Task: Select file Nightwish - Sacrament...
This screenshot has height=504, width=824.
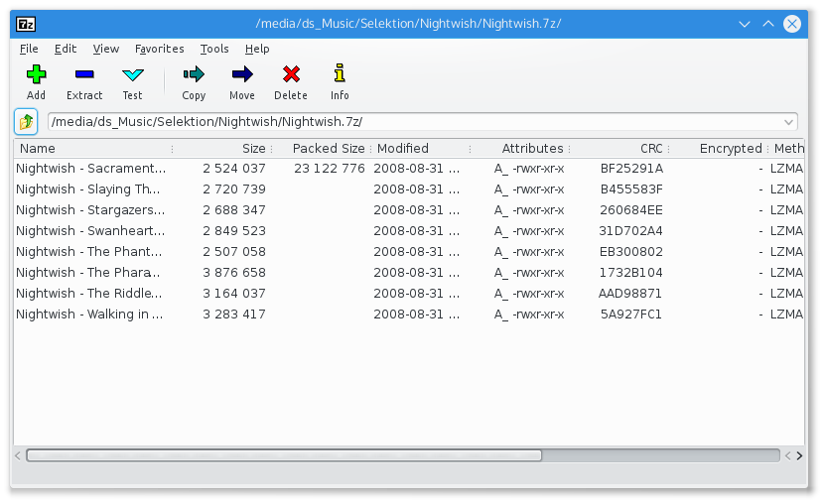Action: coord(90,169)
